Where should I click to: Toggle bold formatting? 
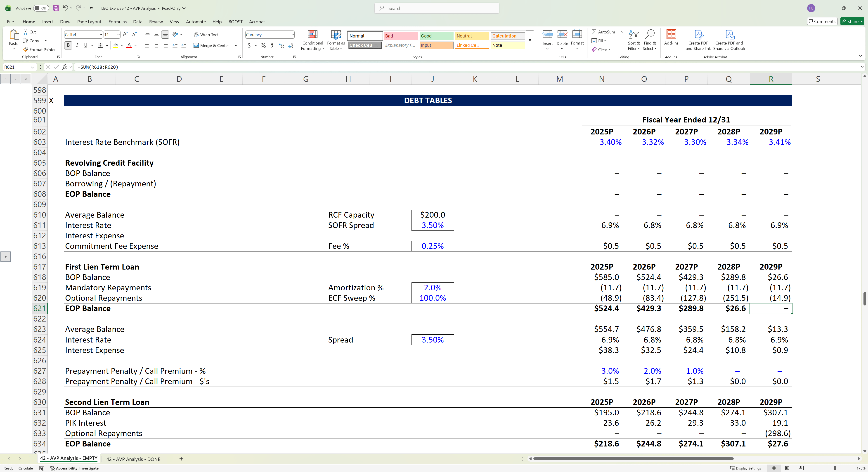[x=68, y=45]
